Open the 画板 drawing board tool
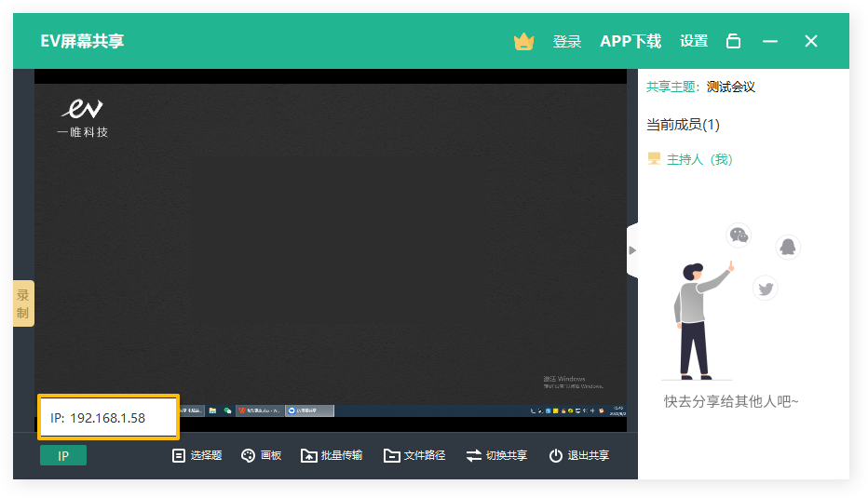The width and height of the screenshot is (868, 498). (261, 456)
